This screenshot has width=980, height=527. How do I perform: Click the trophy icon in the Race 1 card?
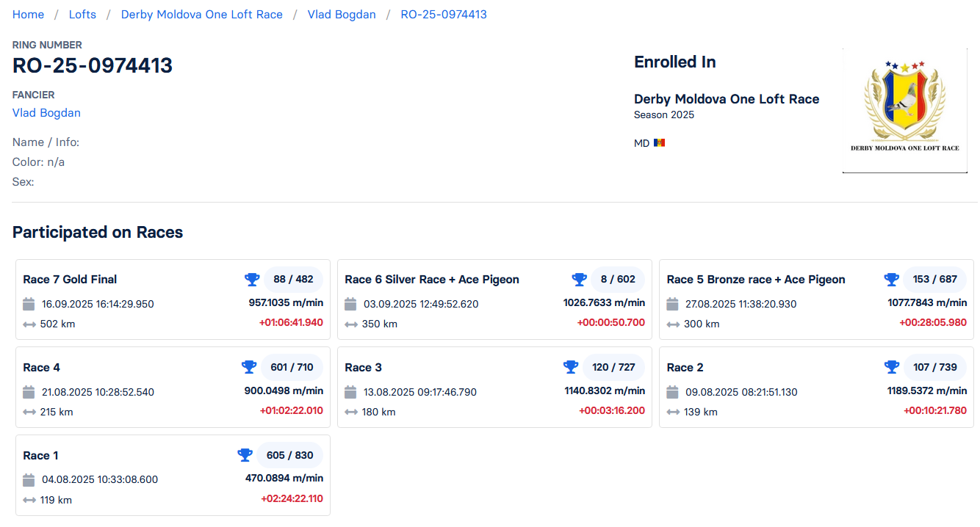[245, 455]
